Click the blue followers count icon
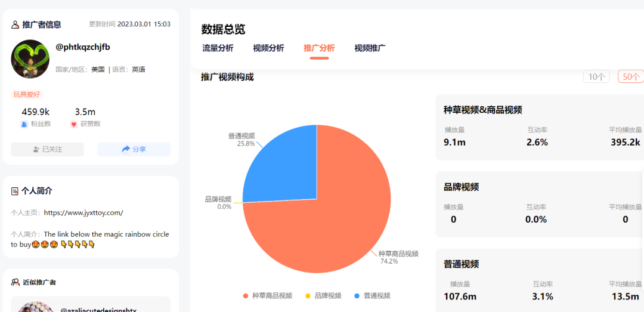Viewport: 644px width, 312px height. (24, 124)
